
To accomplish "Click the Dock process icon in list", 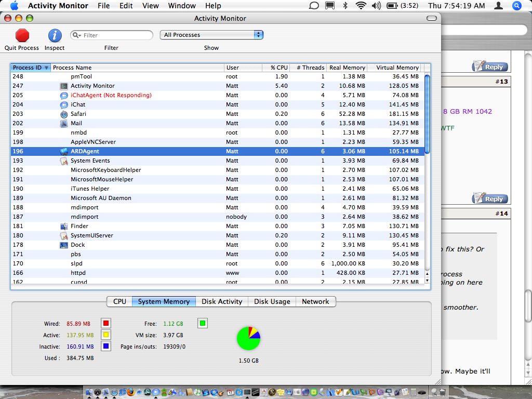I will point(64,245).
